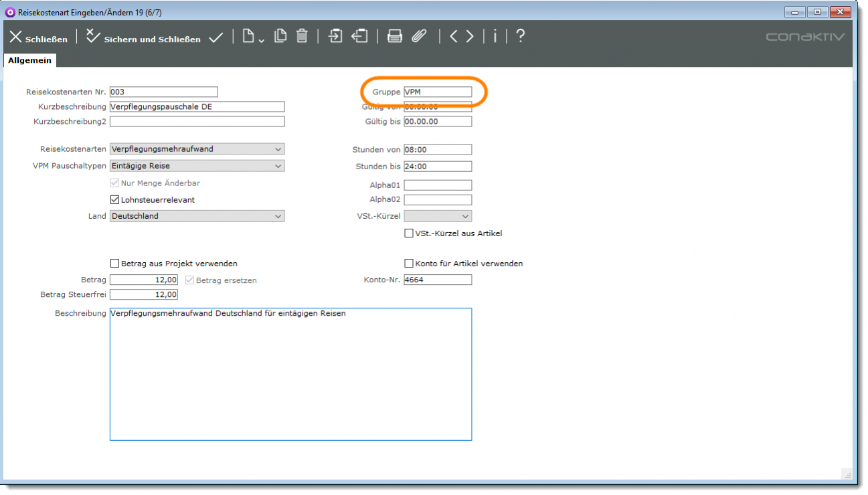Click the duplicate record icon
This screenshot has width=868, height=495.
(x=280, y=36)
